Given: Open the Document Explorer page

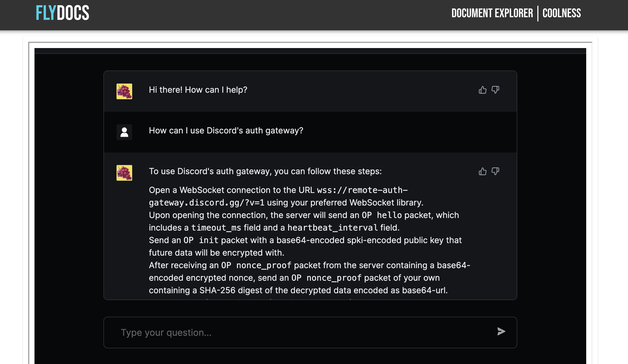Looking at the screenshot, I should point(492,13).
